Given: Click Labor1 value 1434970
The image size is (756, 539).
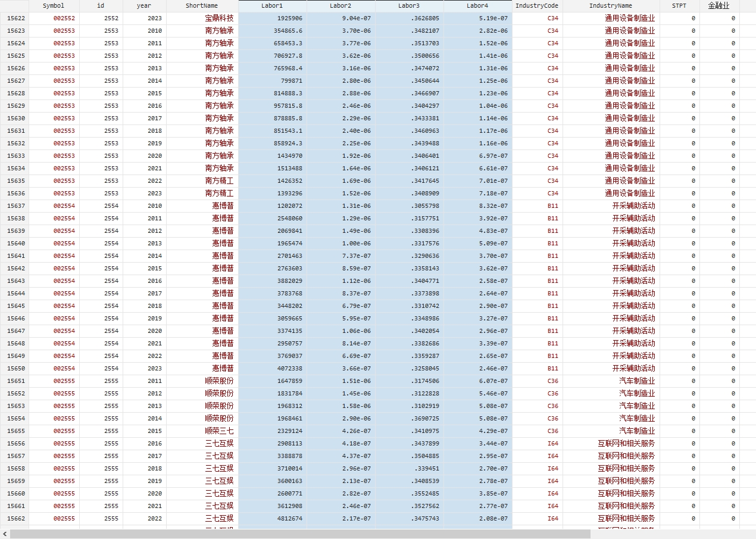Looking at the screenshot, I should 289,156.
